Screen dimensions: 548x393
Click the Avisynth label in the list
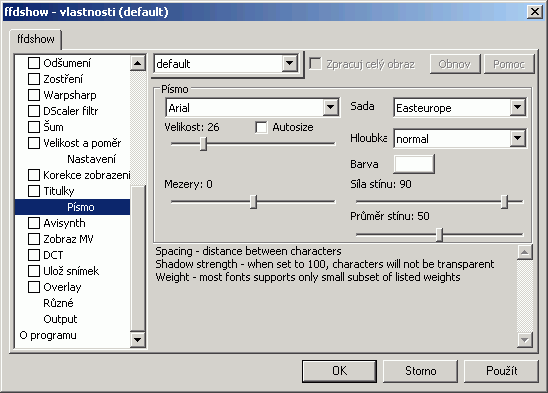64,223
